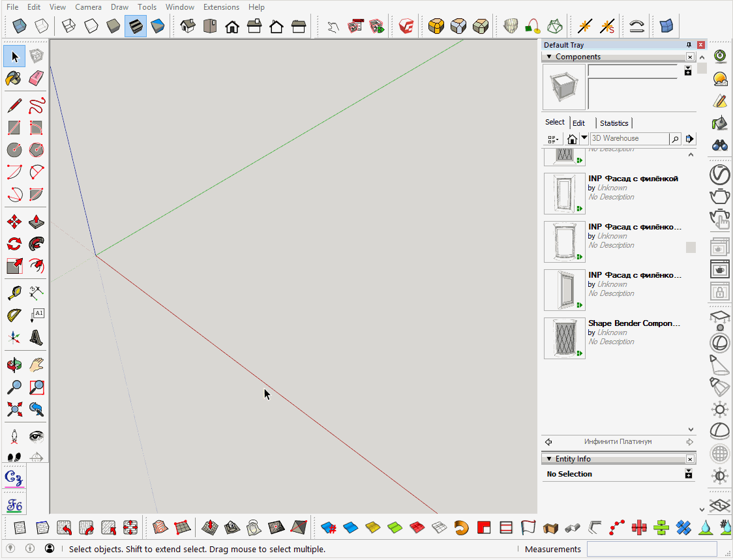Click the In Model home button

click(572, 139)
